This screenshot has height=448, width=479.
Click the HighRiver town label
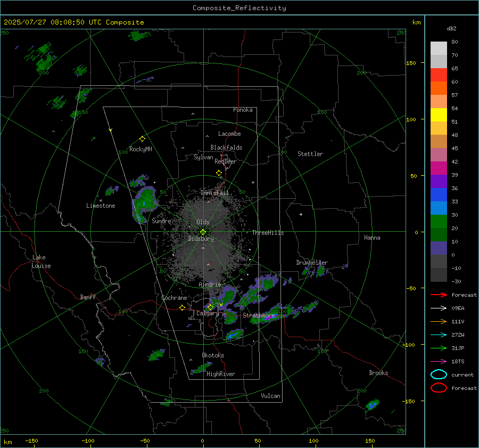click(221, 374)
